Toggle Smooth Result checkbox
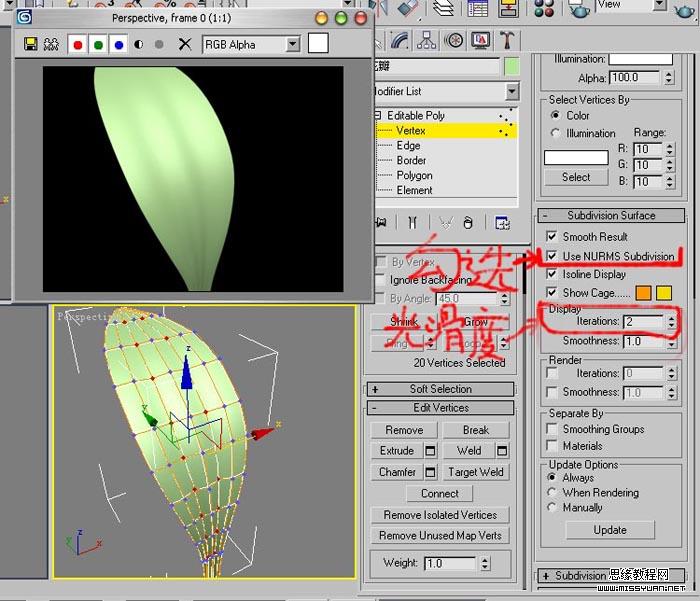The image size is (700, 601). pyautogui.click(x=552, y=236)
